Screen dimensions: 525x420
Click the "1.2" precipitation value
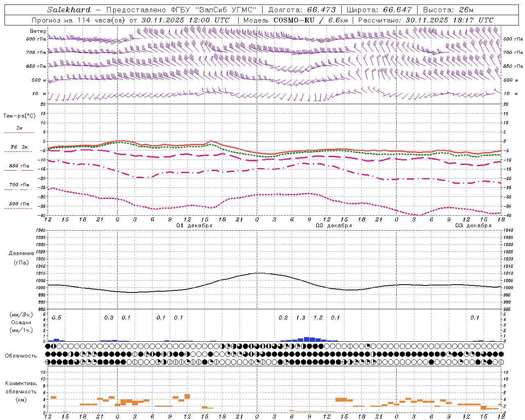(x=318, y=317)
